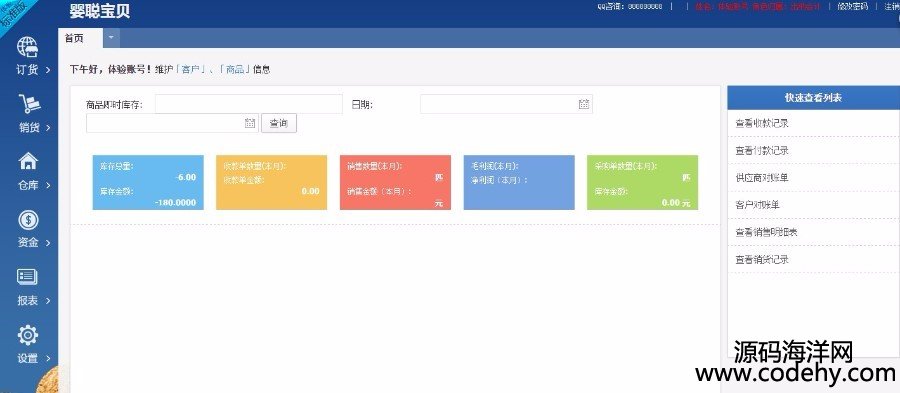Follow the 商品 link in greeting
The width and height of the screenshot is (900, 393).
click(x=235, y=69)
